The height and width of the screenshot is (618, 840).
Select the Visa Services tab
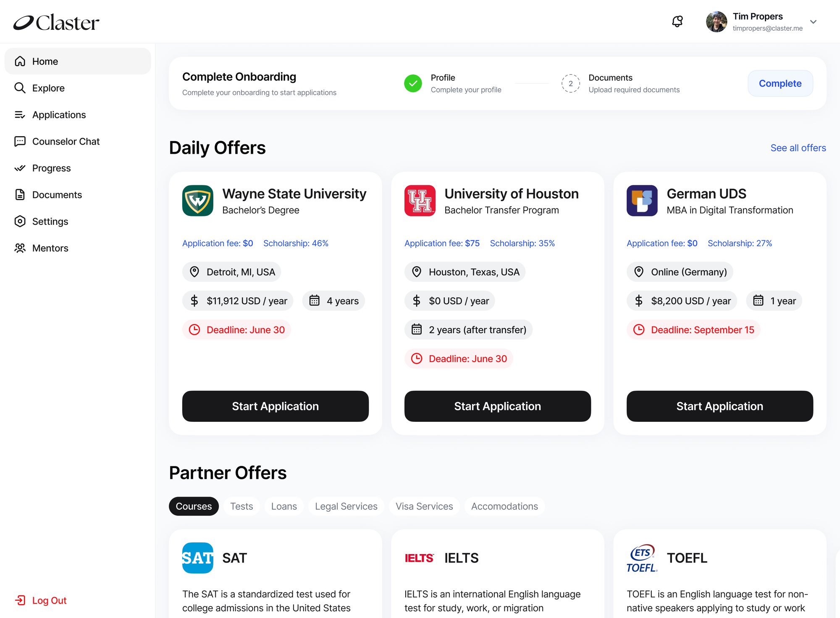[x=424, y=506]
